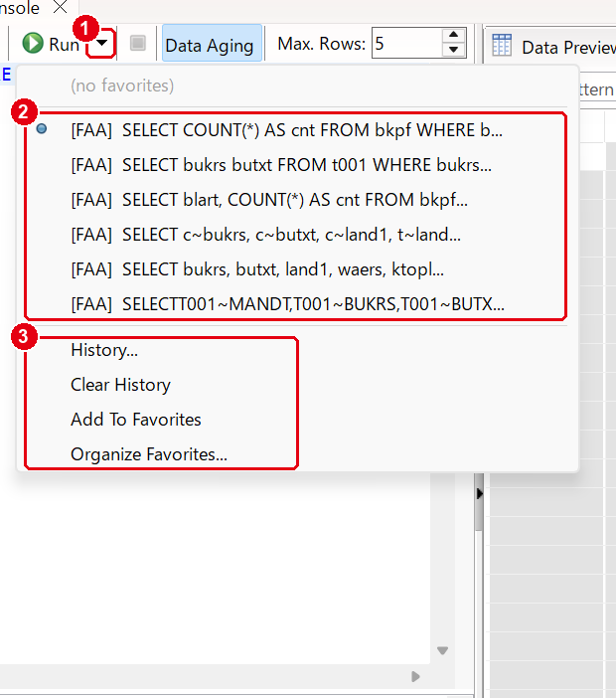The width and height of the screenshot is (616, 698).
Task: Click into the Max. Rows field
Action: 406,43
